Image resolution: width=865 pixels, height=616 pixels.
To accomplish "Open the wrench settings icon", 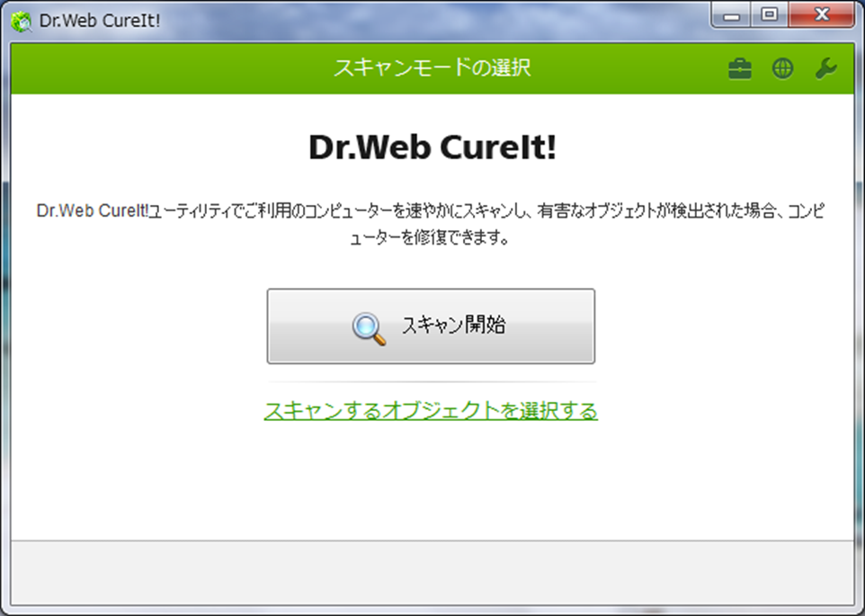I will pos(825,69).
